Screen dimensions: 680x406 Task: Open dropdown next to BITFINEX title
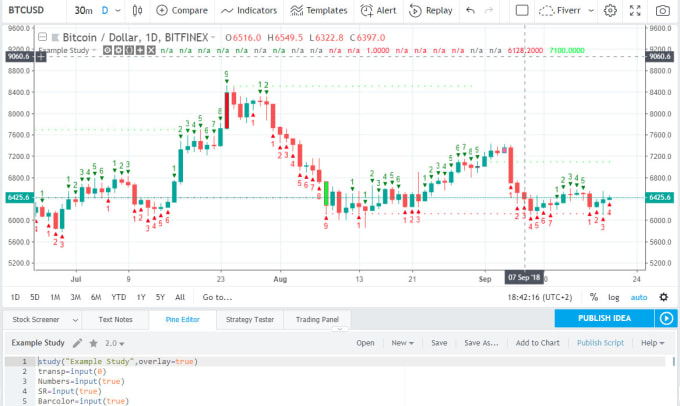213,37
